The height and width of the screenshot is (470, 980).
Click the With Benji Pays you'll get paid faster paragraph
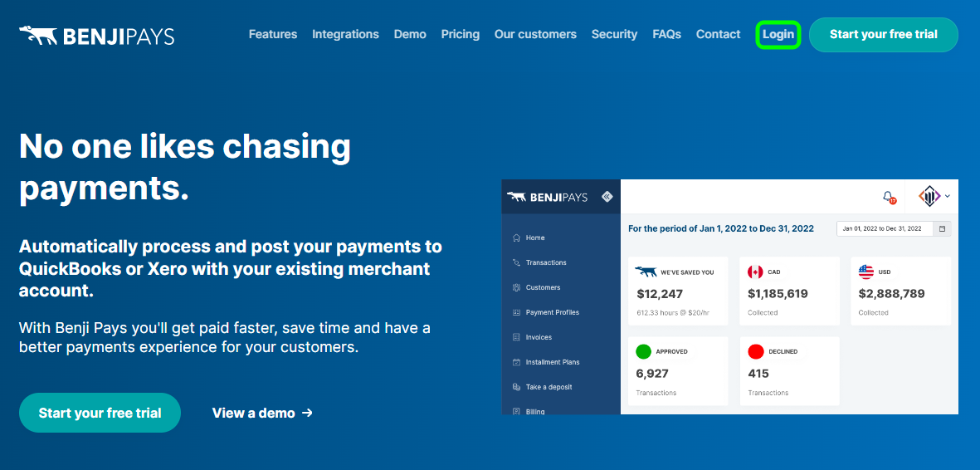225,337
